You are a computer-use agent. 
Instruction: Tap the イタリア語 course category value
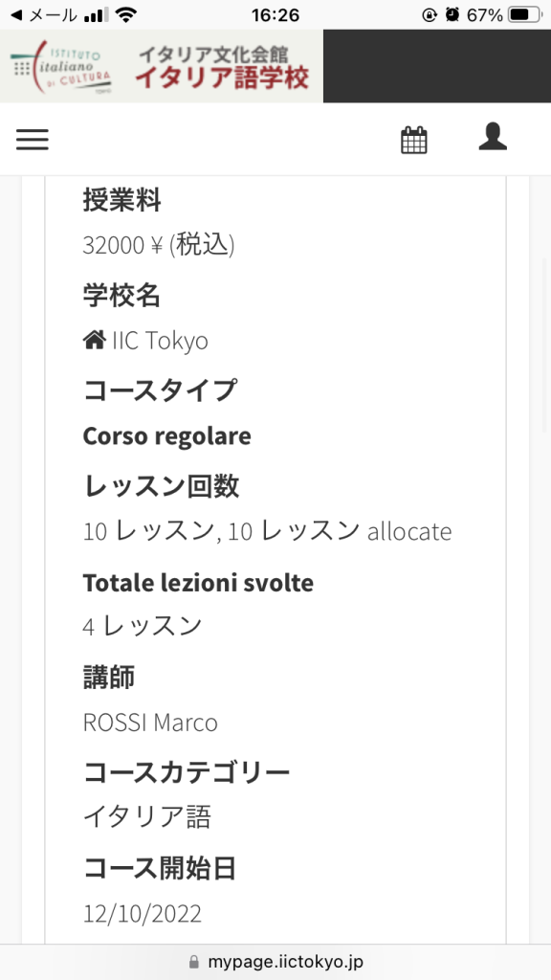coord(146,817)
